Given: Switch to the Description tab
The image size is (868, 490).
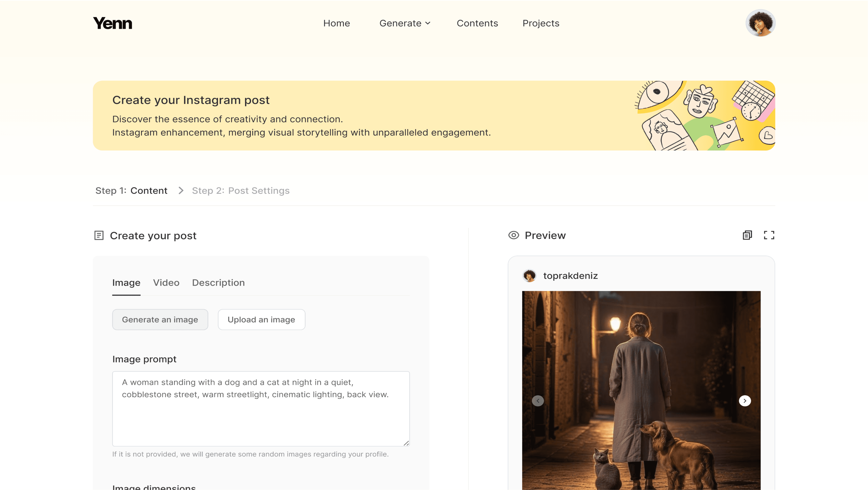Looking at the screenshot, I should pyautogui.click(x=218, y=283).
